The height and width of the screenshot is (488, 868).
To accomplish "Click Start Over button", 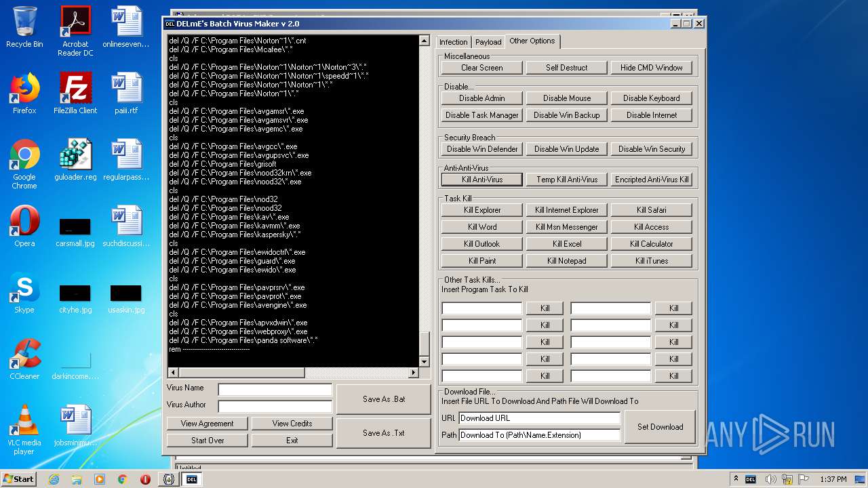I will (208, 441).
